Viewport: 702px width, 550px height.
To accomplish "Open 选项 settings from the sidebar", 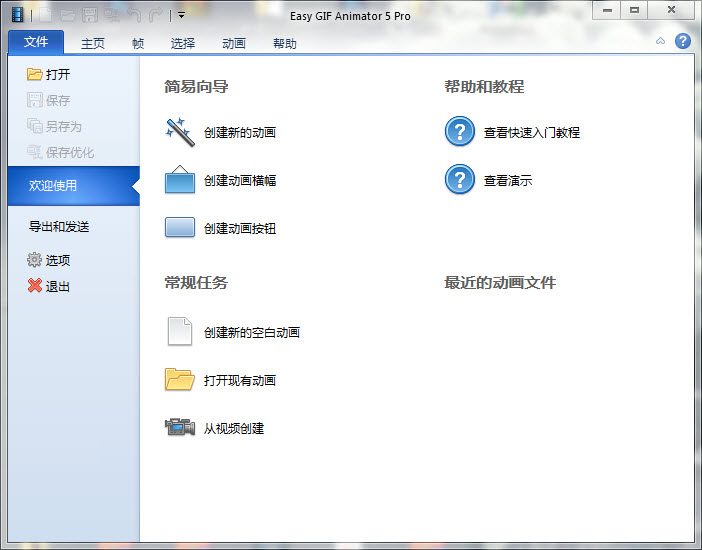I will [49, 260].
